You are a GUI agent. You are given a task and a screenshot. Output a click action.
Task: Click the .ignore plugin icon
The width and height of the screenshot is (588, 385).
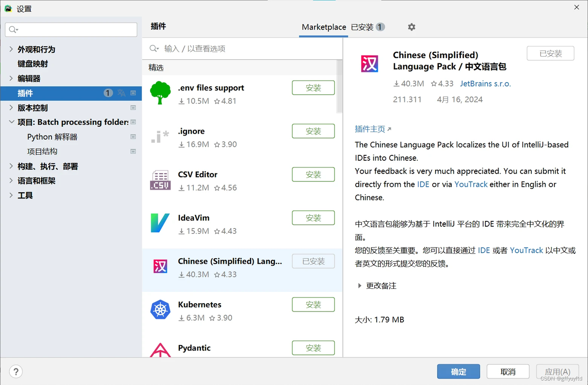pos(160,137)
